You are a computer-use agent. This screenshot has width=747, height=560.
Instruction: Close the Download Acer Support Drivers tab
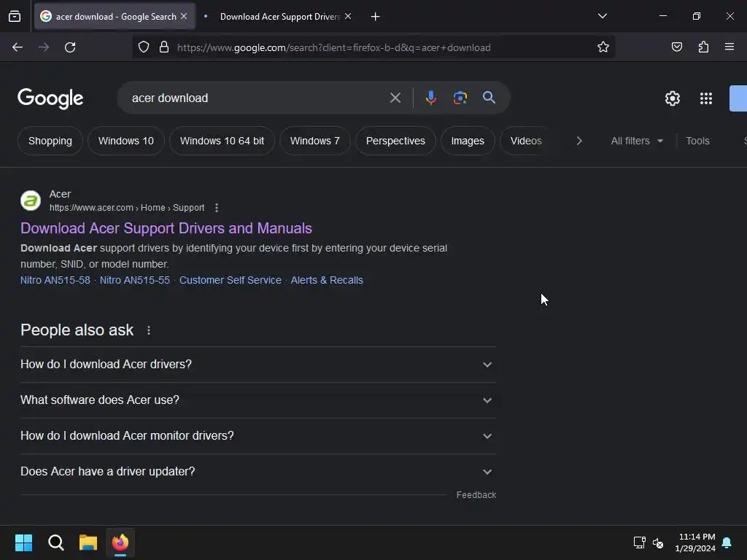click(x=348, y=16)
